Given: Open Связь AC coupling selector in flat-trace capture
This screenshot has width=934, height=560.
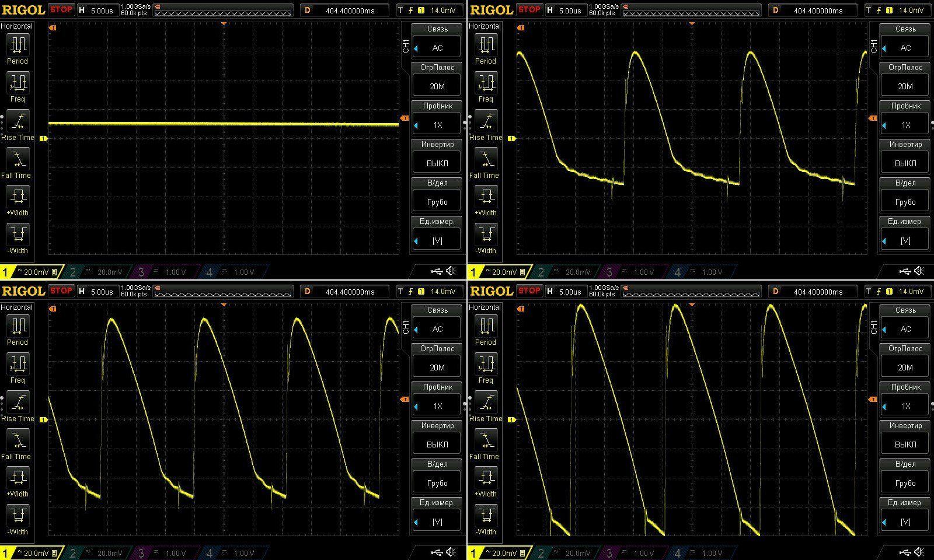Looking at the screenshot, I should (x=437, y=40).
